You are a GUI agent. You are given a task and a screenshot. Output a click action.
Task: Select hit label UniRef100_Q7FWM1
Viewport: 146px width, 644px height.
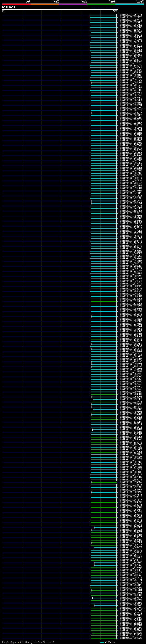[x=131, y=324]
